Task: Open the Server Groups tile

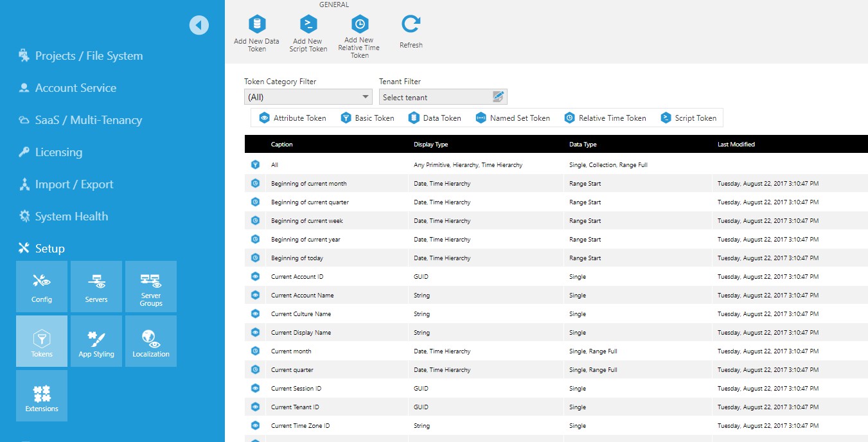Action: coord(150,287)
